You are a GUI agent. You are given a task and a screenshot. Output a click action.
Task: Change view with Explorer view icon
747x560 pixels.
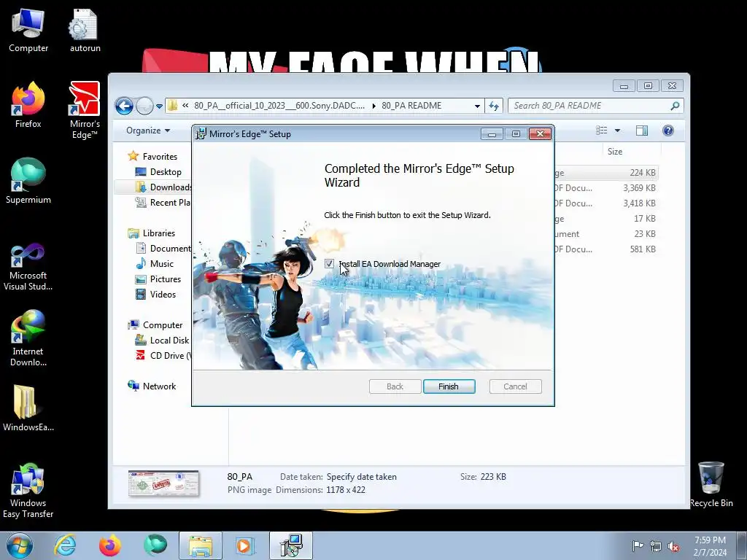[x=602, y=131]
